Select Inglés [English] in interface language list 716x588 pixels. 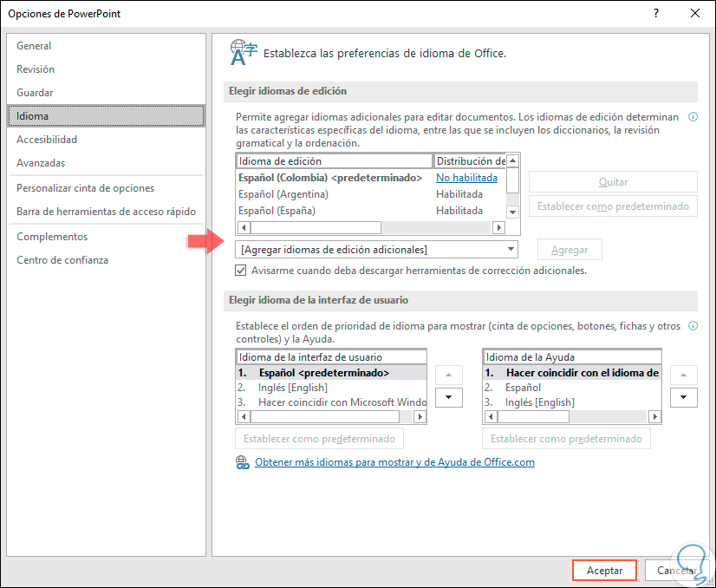331,388
